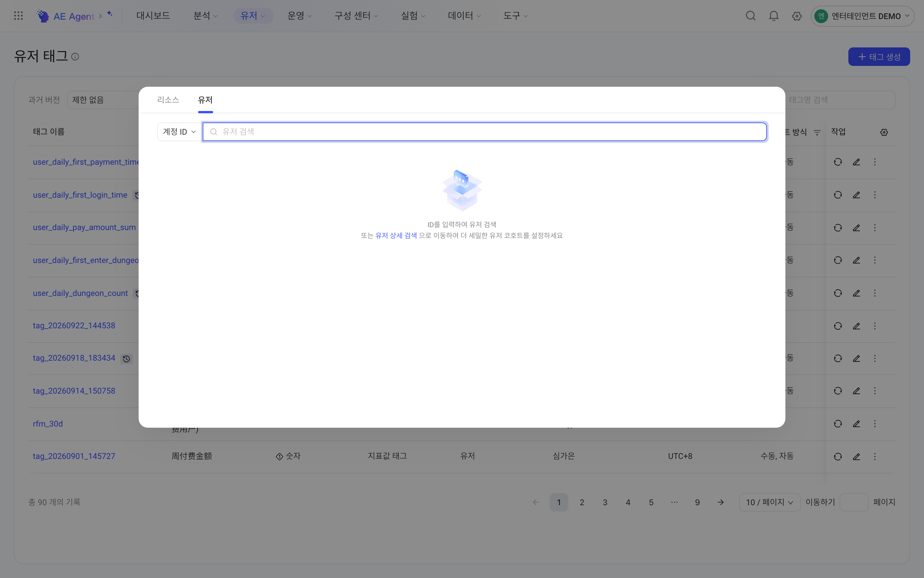The image size is (924, 578).
Task: Open the apps grid launcher icon
Action: pyautogui.click(x=18, y=16)
